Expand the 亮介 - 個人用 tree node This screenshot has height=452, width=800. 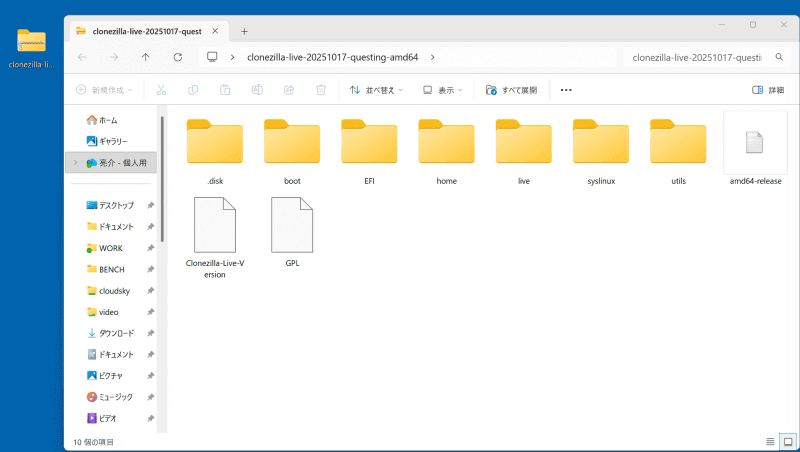(76, 163)
